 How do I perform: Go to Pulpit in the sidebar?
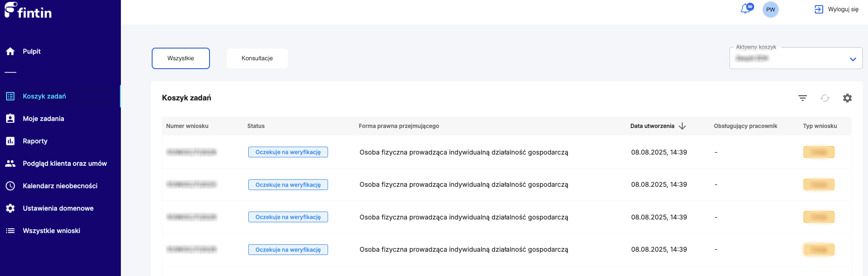click(32, 51)
